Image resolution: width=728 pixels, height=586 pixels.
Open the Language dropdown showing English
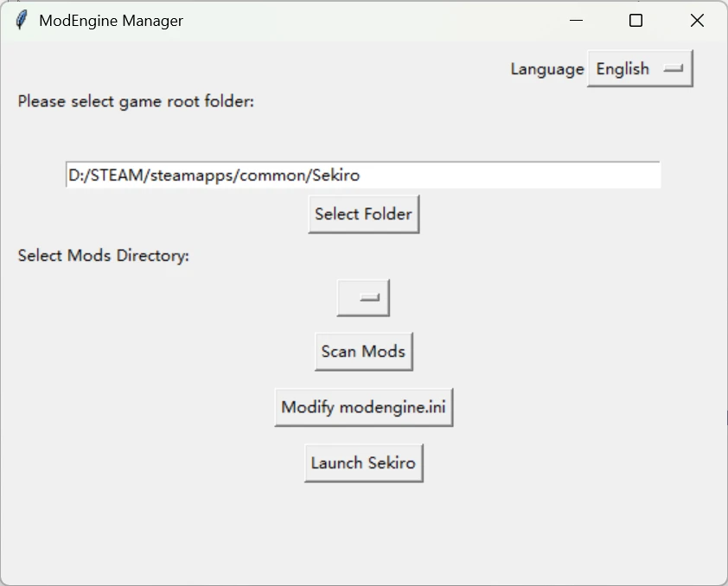pyautogui.click(x=640, y=68)
